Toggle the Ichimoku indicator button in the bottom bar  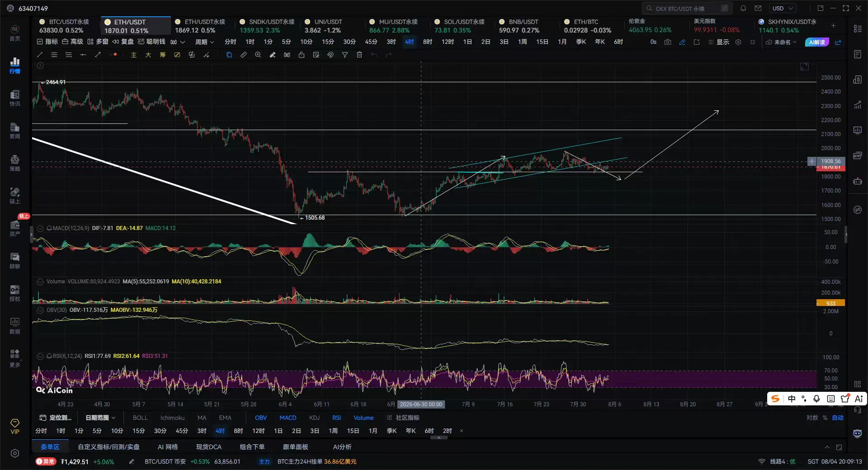tap(172, 418)
